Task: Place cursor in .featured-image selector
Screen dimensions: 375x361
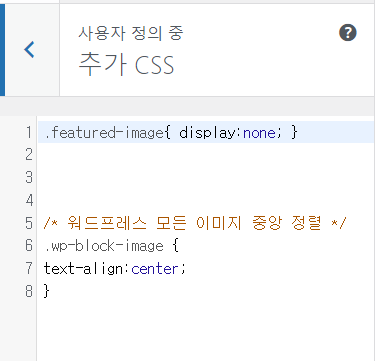Action: click(x=104, y=133)
